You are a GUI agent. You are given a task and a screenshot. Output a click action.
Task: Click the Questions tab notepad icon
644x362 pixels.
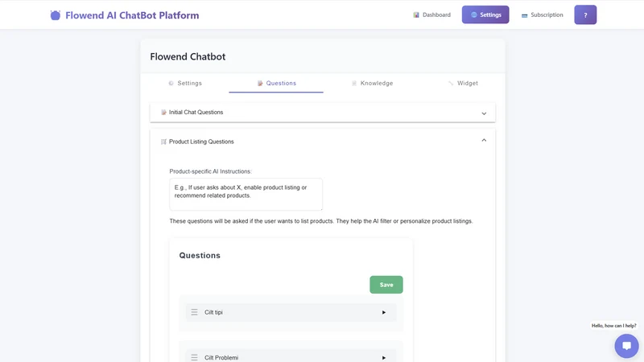pyautogui.click(x=260, y=84)
